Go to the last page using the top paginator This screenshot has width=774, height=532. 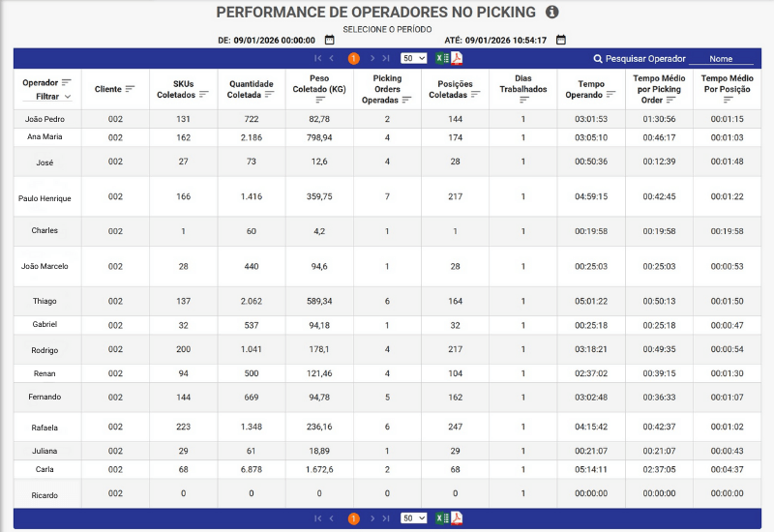(387, 58)
